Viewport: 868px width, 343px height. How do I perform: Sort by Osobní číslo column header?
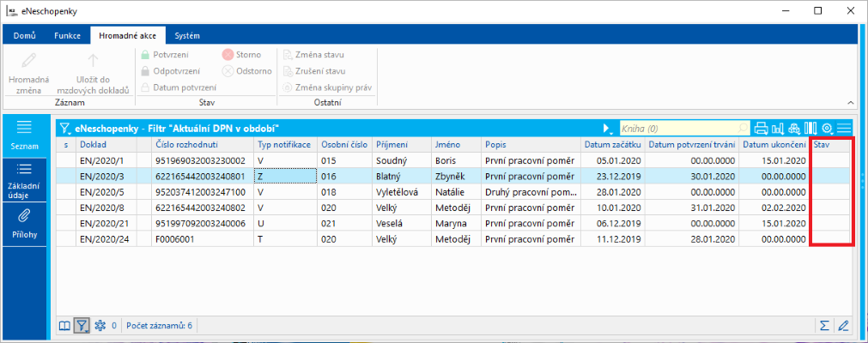click(343, 144)
